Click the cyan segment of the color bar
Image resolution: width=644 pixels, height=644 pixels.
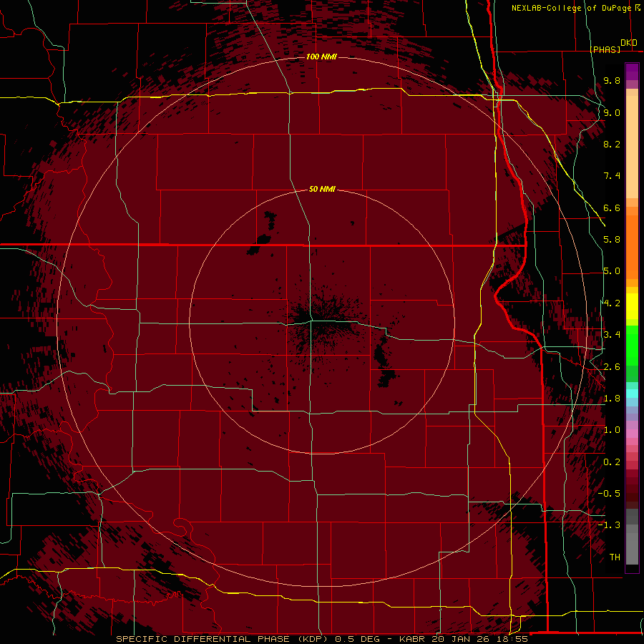point(632,394)
